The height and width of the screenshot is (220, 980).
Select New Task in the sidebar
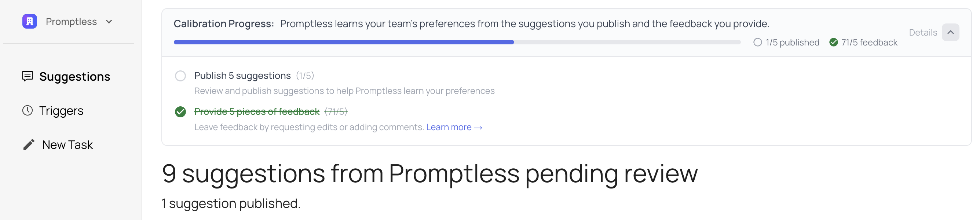[67, 145]
